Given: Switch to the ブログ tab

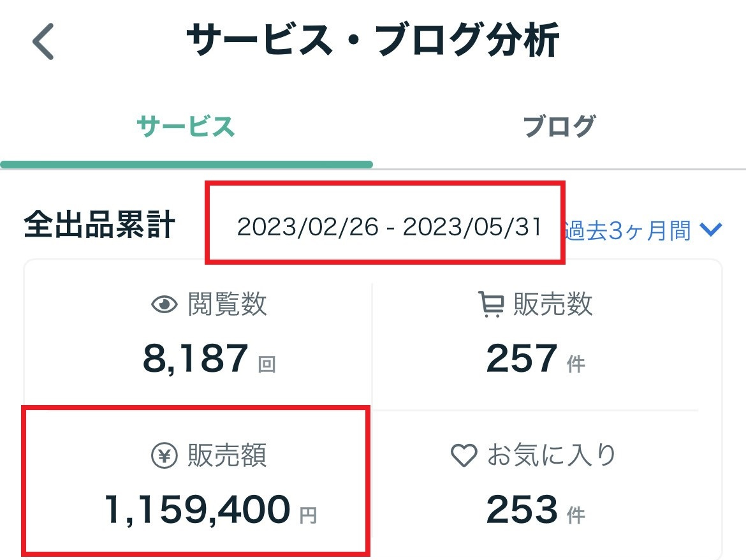Looking at the screenshot, I should [559, 127].
